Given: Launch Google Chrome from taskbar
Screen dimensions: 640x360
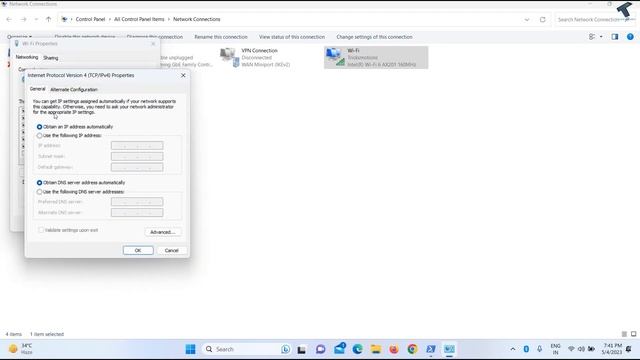Looking at the screenshot, I should pyautogui.click(x=412, y=349).
